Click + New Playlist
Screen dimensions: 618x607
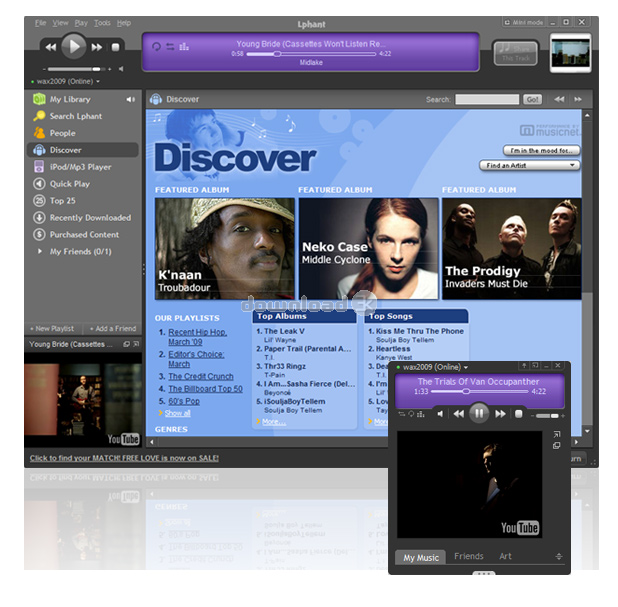point(52,329)
